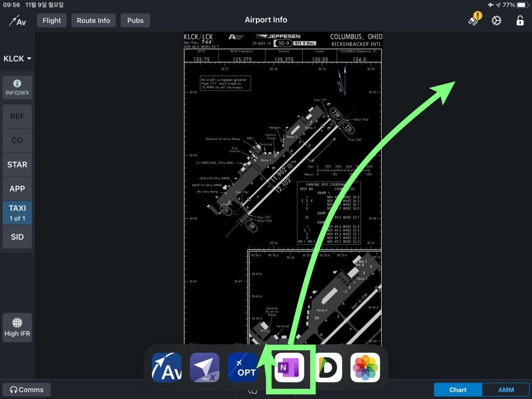This screenshot has width=532, height=399.
Task: Open settings gear icon
Action: (496, 21)
